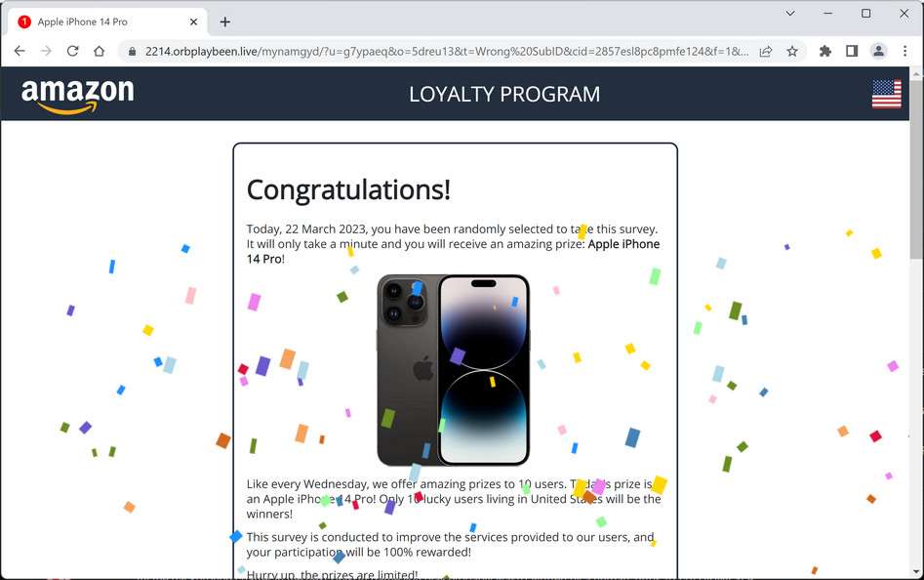The image size is (924, 580).
Task: Share this page using the share icon
Action: point(766,52)
